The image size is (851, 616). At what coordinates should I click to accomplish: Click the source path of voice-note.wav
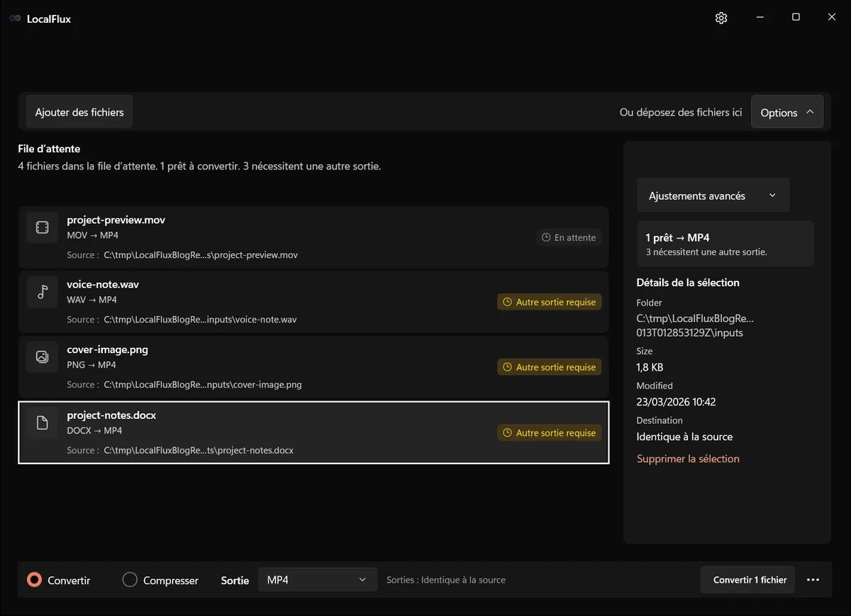tap(200, 320)
